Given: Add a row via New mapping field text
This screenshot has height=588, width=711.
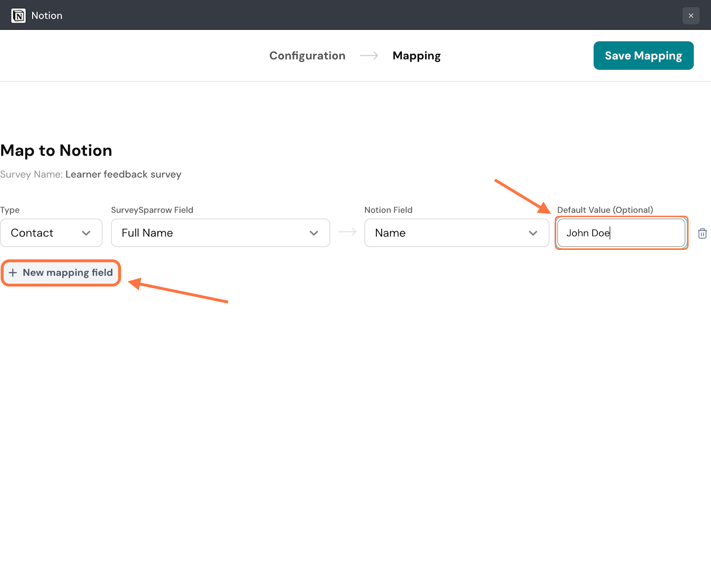Looking at the screenshot, I should pyautogui.click(x=68, y=272).
